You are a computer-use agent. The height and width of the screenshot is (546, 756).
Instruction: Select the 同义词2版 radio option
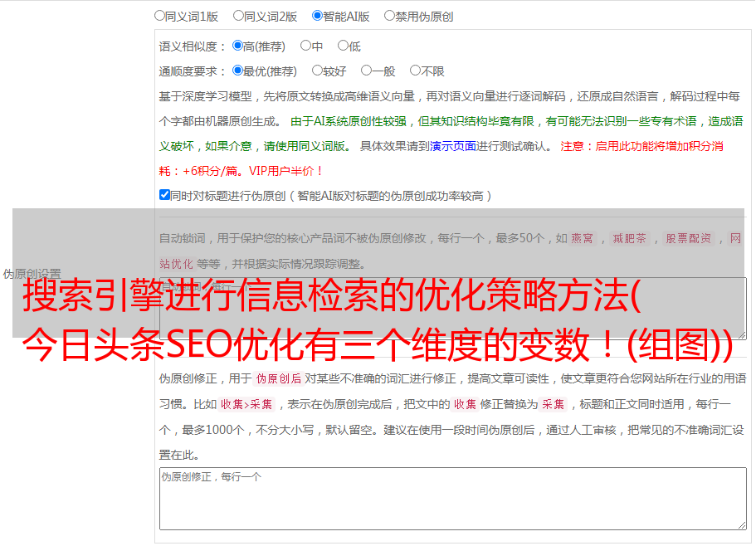tap(238, 16)
